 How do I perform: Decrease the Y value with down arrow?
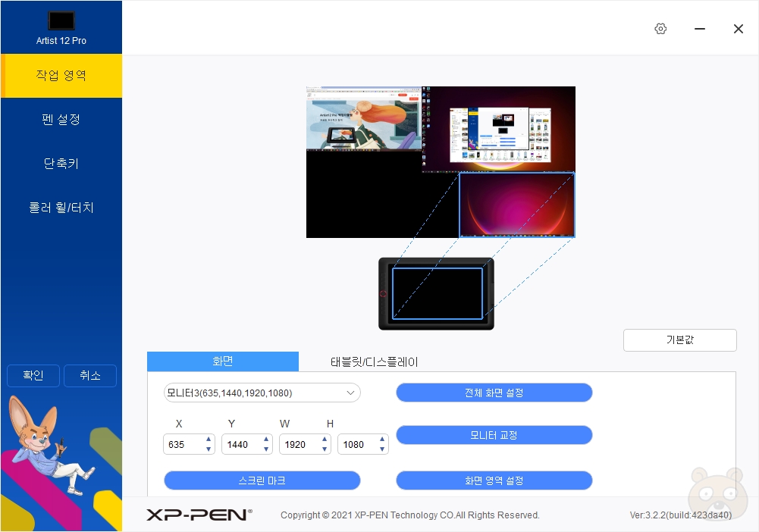(266, 449)
